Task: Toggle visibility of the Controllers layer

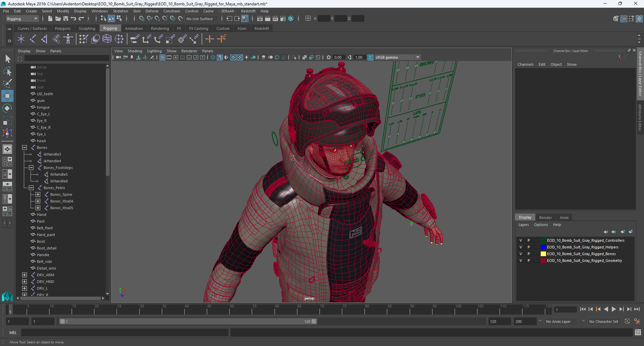Action: [x=521, y=240]
